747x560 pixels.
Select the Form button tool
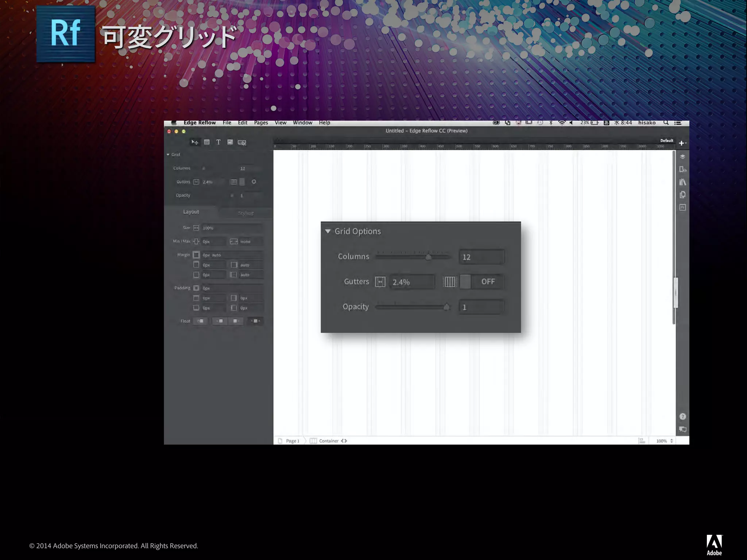coord(242,143)
